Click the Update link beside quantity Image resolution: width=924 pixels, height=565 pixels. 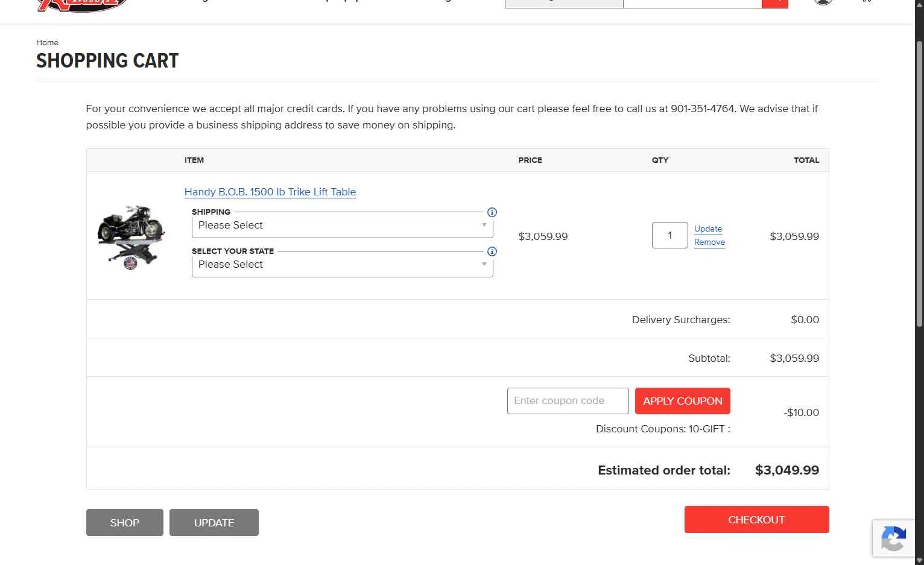point(708,229)
